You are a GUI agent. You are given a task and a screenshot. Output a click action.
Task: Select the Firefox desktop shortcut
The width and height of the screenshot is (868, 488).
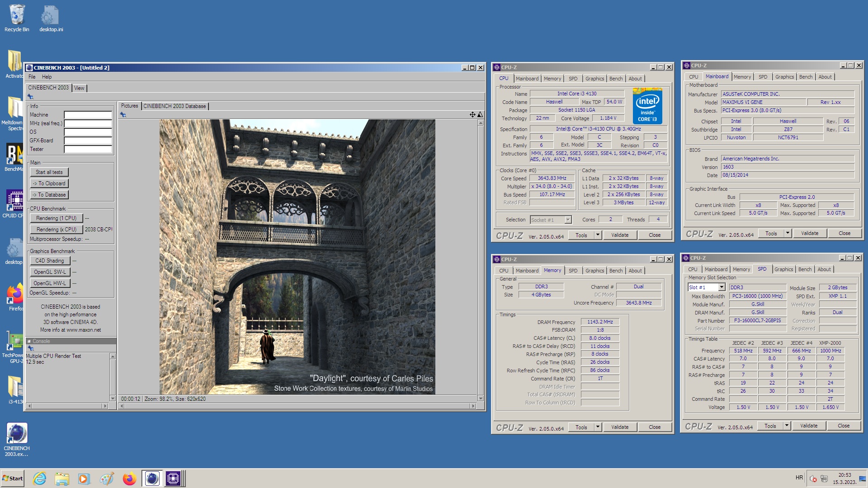pyautogui.click(x=14, y=297)
